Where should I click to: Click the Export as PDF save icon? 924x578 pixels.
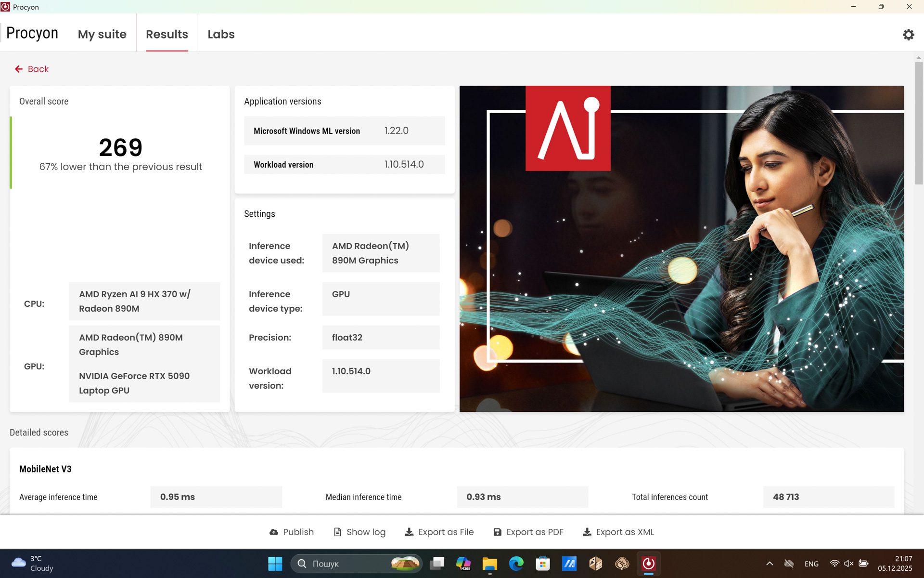tap(498, 532)
